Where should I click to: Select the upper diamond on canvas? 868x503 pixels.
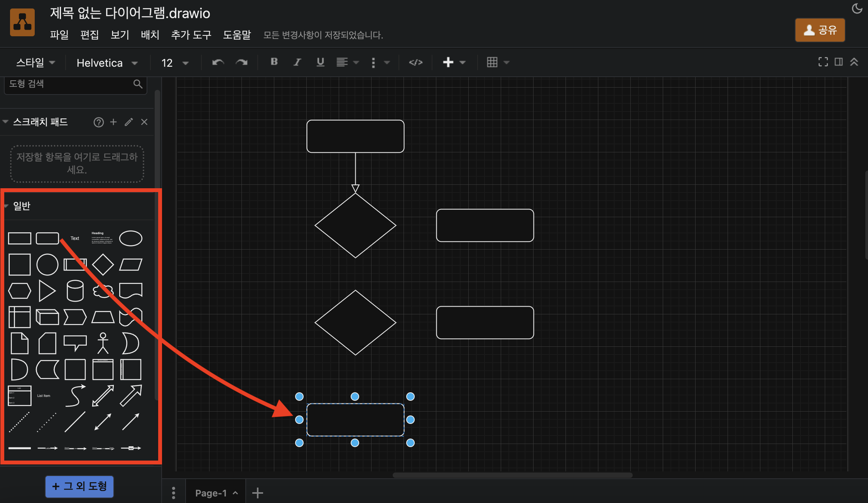point(355,225)
